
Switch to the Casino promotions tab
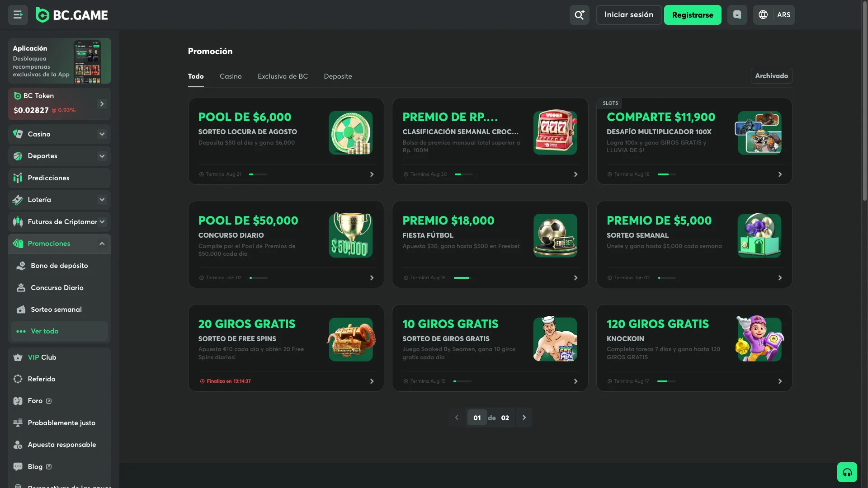point(231,76)
